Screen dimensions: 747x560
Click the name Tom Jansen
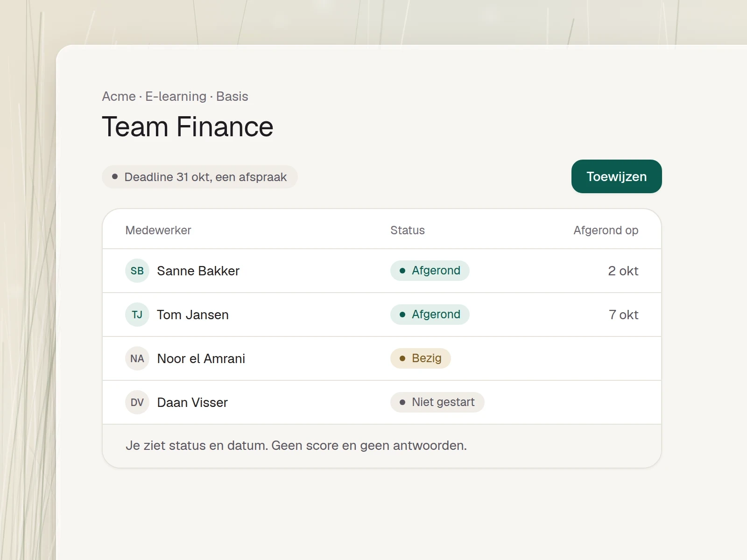193,315
